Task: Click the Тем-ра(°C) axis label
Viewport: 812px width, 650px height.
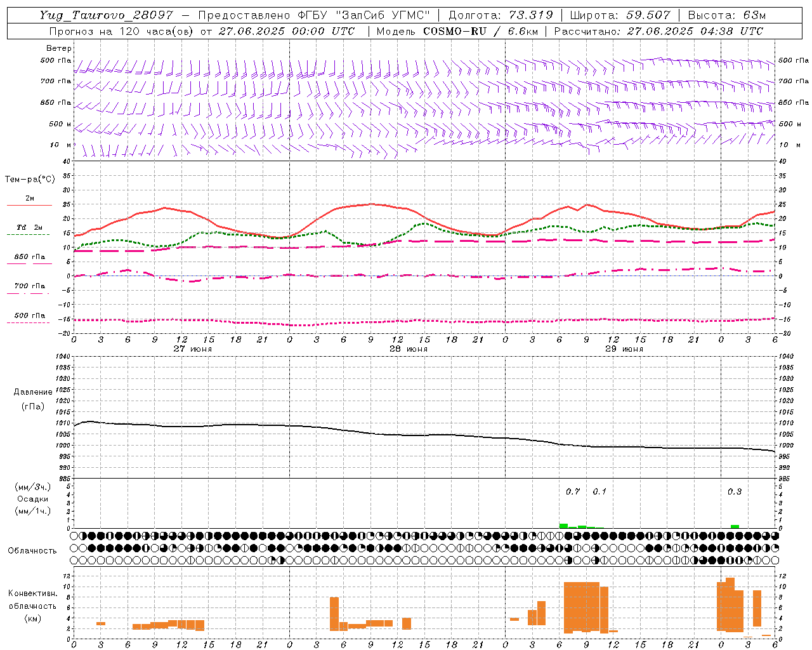Action: tap(30, 180)
